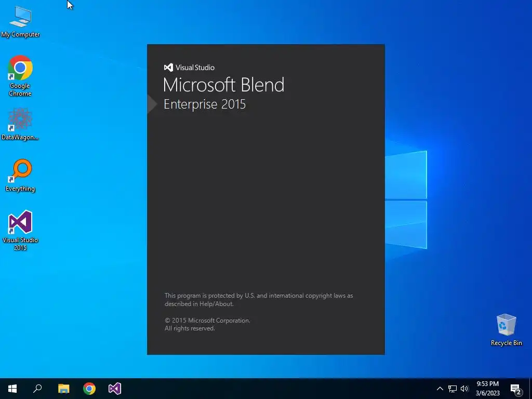Viewport: 532px width, 399px height.
Task: Open File Explorer from the taskbar
Action: [63, 389]
